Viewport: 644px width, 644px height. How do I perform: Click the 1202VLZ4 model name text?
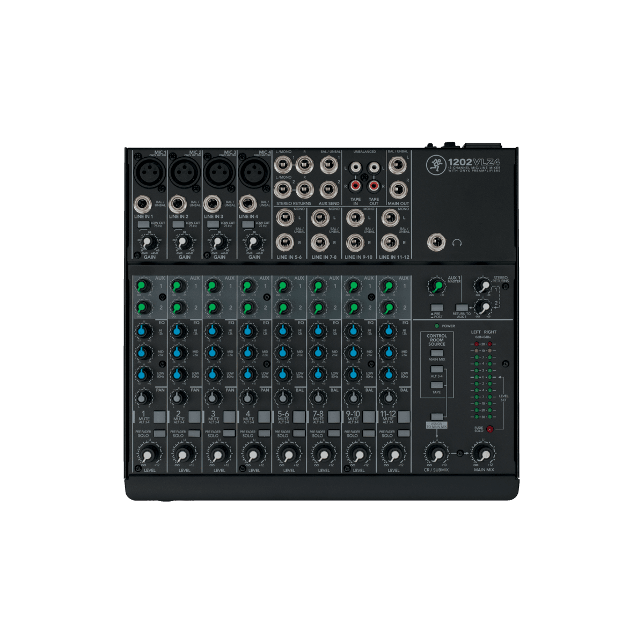click(474, 162)
